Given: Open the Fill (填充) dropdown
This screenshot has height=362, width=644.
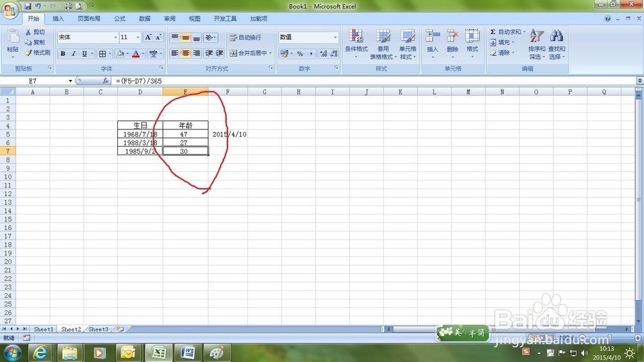Looking at the screenshot, I should click(x=502, y=43).
